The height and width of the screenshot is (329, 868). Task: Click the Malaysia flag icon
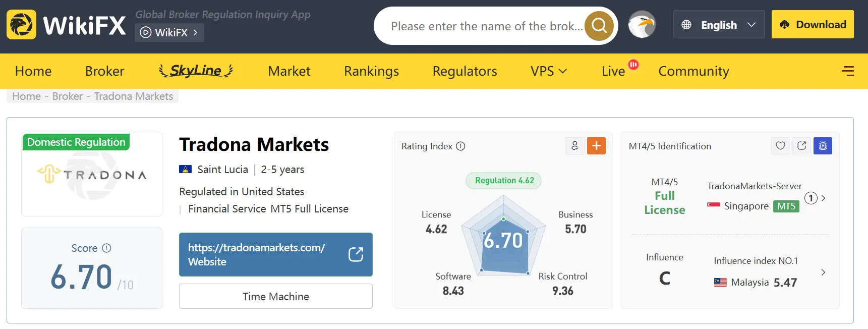pyautogui.click(x=720, y=282)
